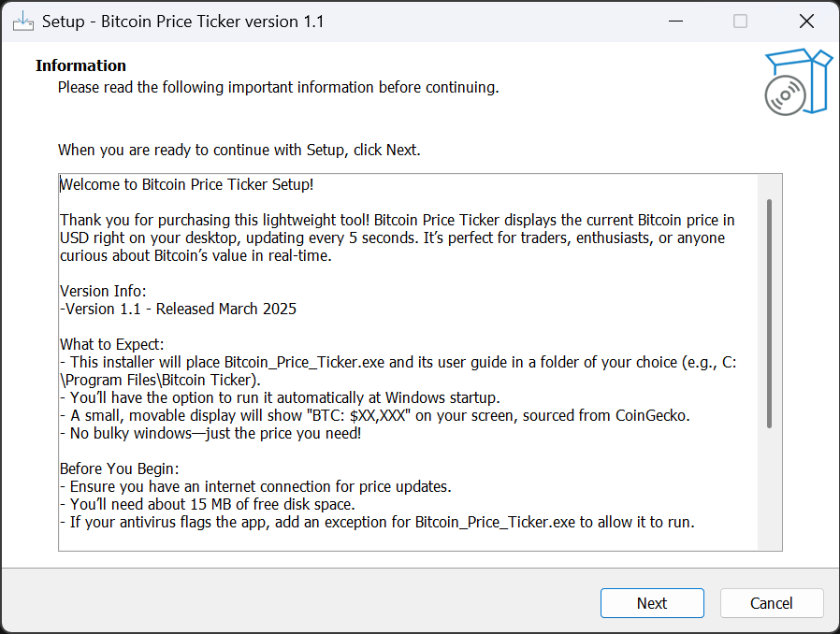Click the "Before You Begin:" heading text
Screen dimensions: 840x634
pos(119,468)
